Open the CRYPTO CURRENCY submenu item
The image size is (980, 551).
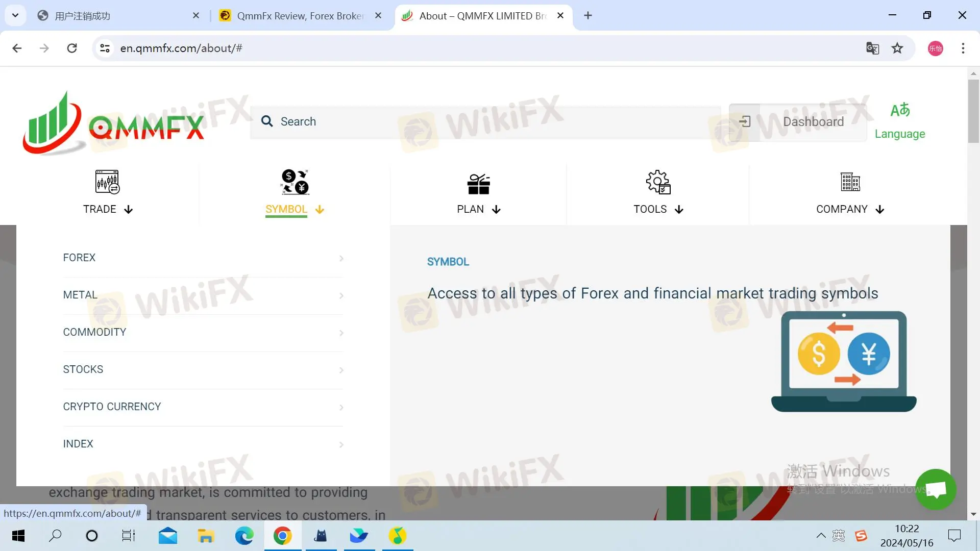[x=112, y=407]
